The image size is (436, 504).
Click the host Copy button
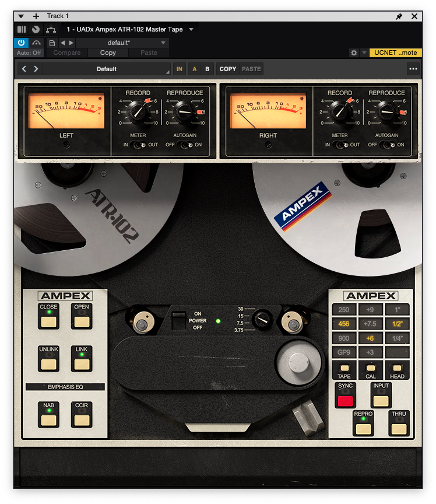click(108, 52)
